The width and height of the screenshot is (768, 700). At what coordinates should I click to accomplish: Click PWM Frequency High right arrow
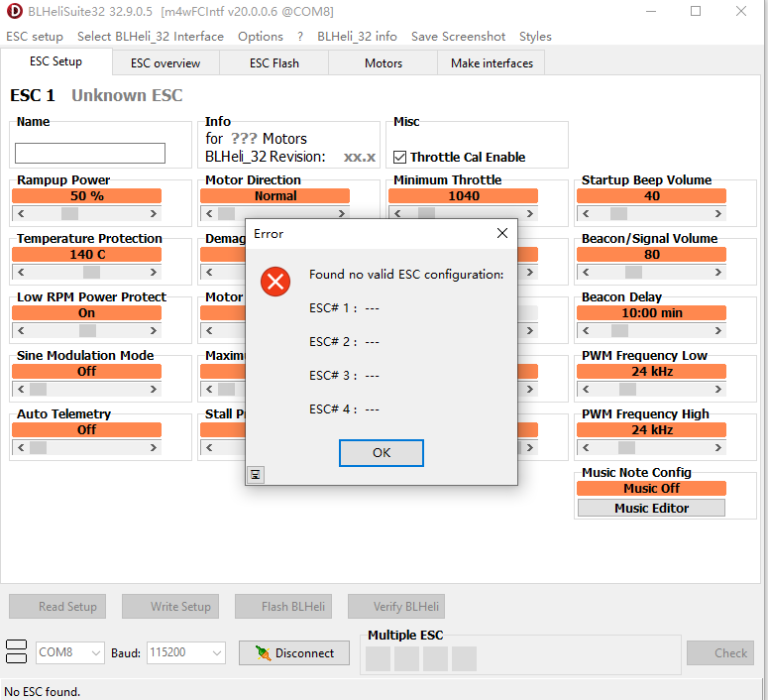(x=717, y=447)
